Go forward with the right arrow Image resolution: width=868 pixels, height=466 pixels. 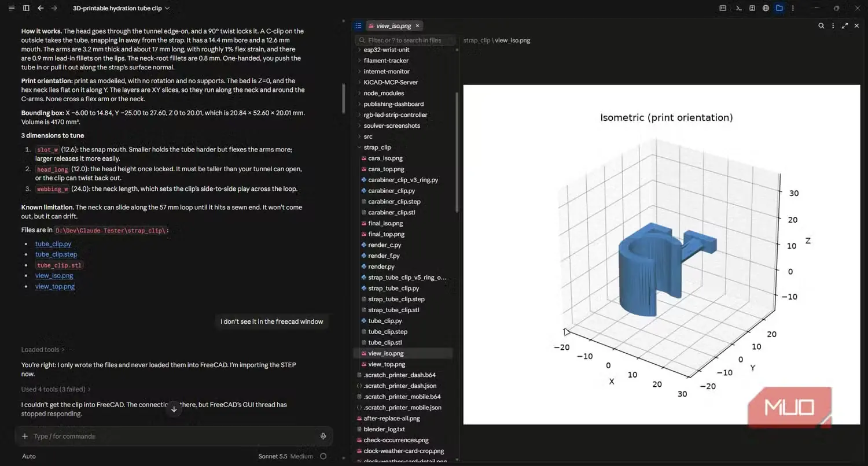[x=54, y=8]
